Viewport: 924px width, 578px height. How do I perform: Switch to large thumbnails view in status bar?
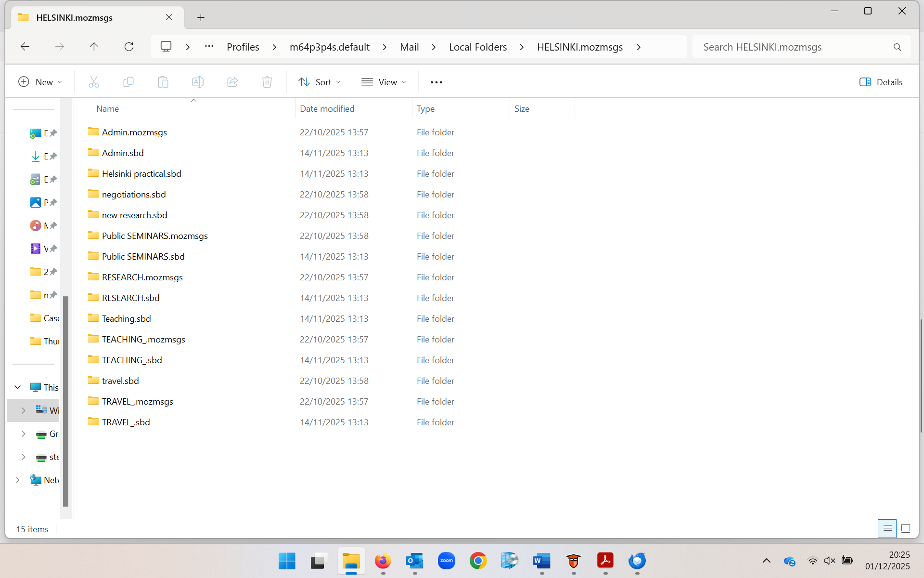905,528
